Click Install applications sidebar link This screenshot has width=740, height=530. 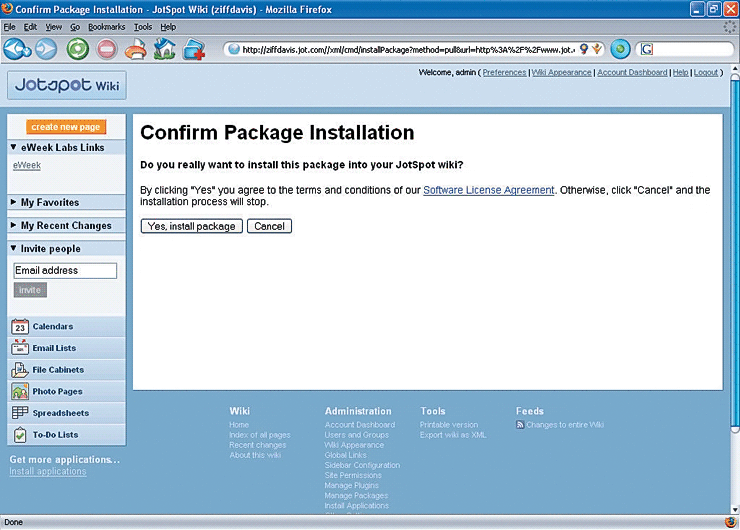pyautogui.click(x=48, y=471)
